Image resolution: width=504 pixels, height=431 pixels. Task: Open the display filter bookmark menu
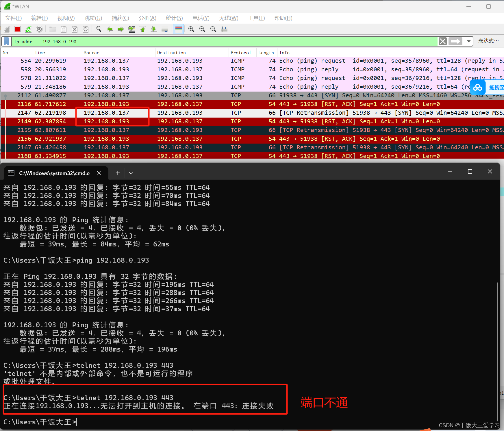[x=6, y=41]
